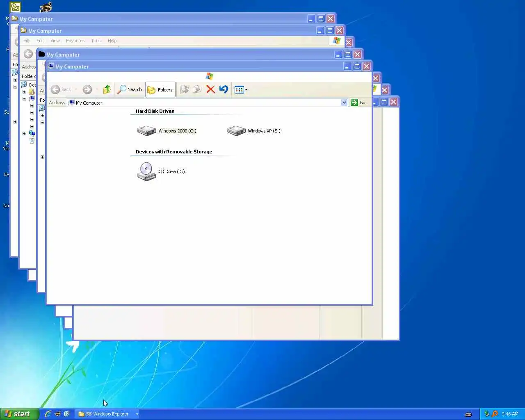Viewport: 525px width, 420px height.
Task: Click the first system tray icon
Action: 487,414
